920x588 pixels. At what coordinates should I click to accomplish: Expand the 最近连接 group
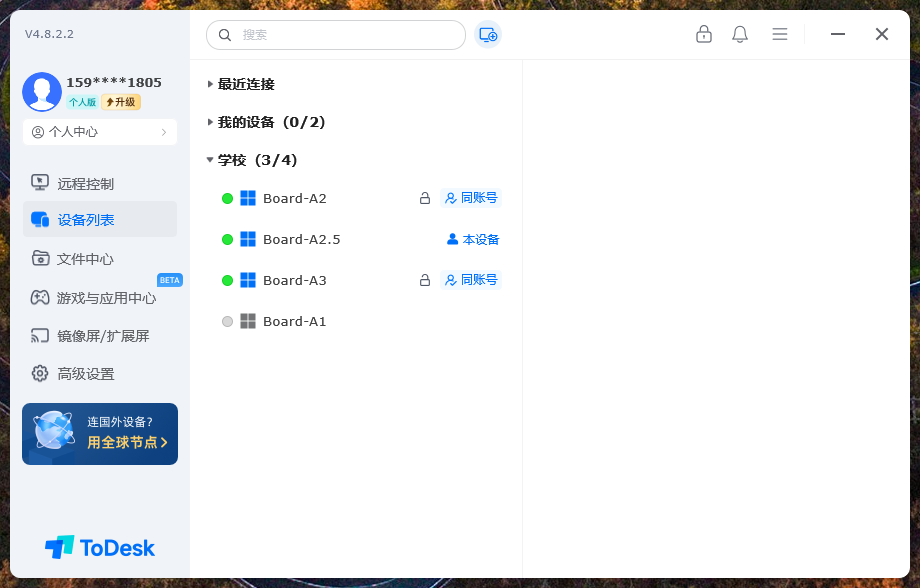pos(245,85)
